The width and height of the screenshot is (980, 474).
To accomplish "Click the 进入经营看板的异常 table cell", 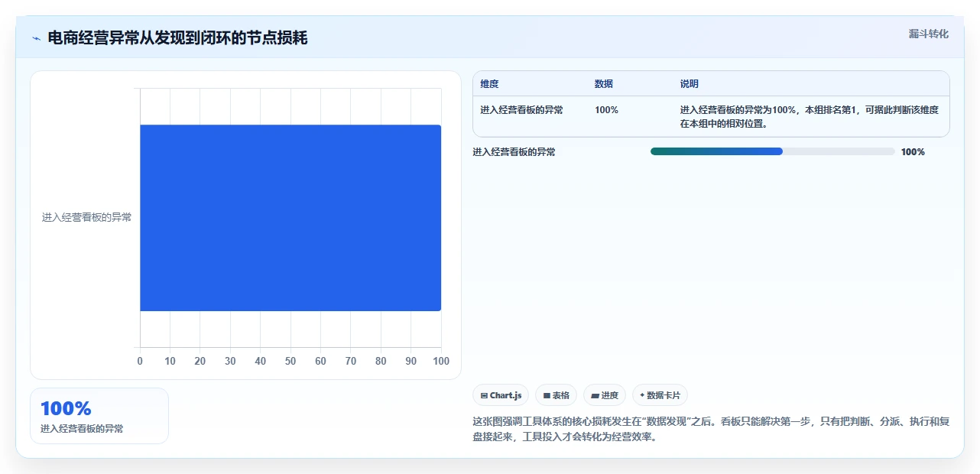I will tap(521, 110).
